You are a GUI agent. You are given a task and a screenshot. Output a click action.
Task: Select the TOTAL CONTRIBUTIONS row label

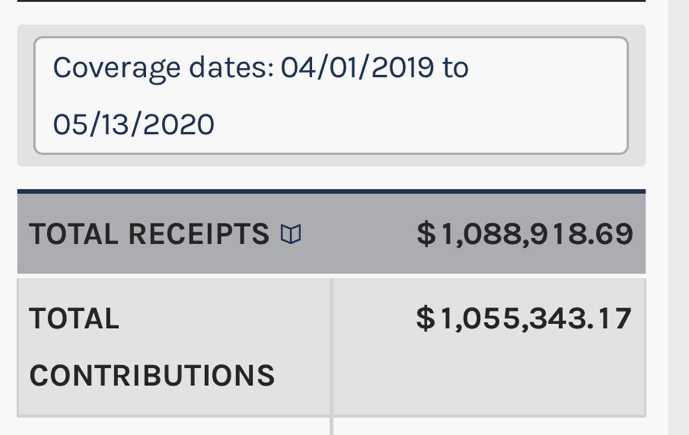[152, 347]
